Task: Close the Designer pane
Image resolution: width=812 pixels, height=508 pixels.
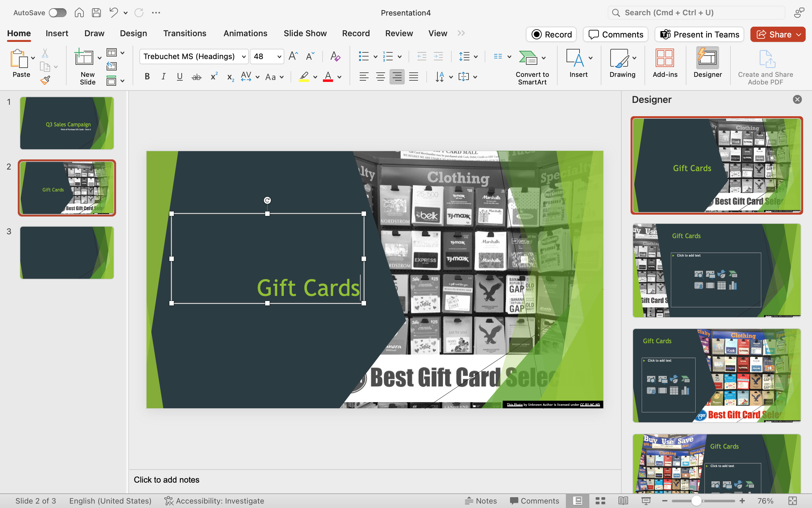Action: tap(797, 99)
